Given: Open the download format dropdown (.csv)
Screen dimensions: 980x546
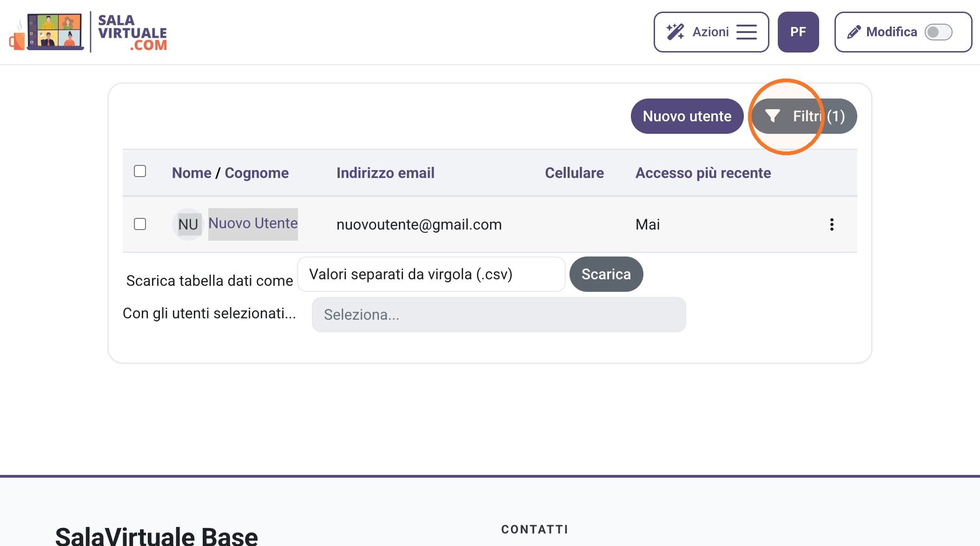Looking at the screenshot, I should click(431, 274).
